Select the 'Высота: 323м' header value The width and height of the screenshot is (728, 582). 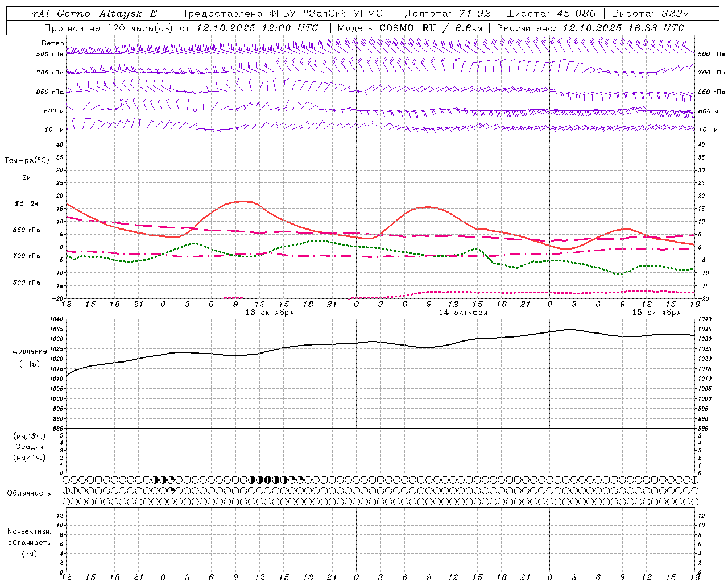(650, 14)
